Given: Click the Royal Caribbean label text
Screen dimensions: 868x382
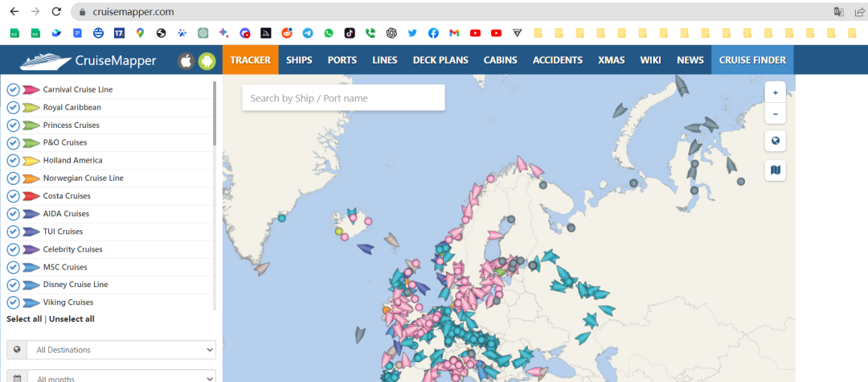Looking at the screenshot, I should coord(72,108).
